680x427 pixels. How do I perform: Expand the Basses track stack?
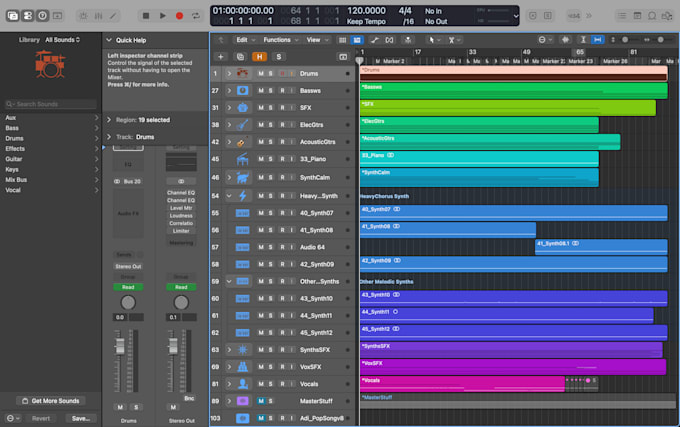point(229,91)
